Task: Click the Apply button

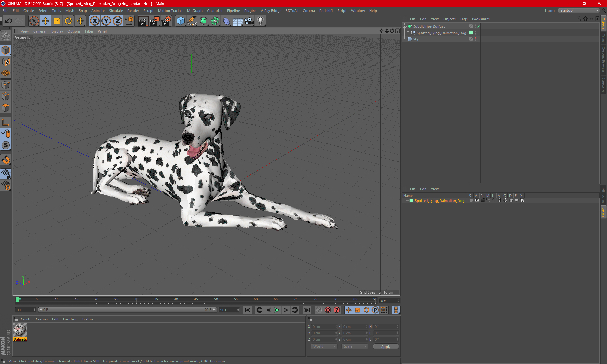Action: [385, 346]
